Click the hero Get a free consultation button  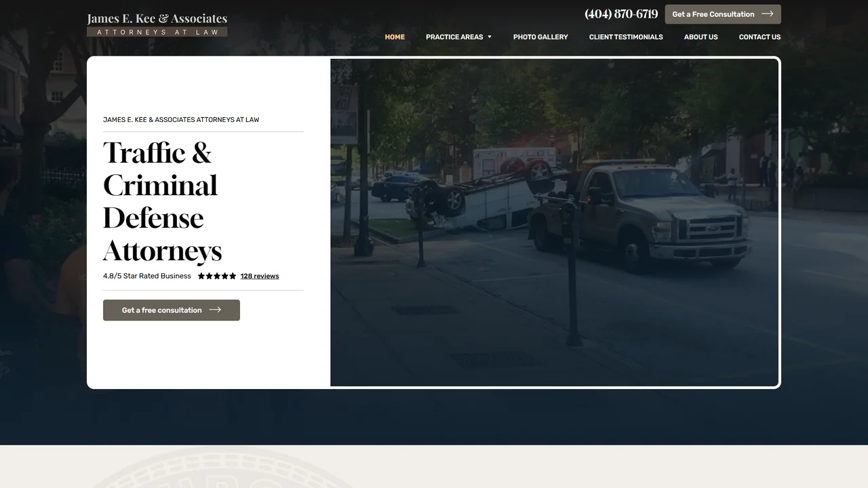coord(172,310)
